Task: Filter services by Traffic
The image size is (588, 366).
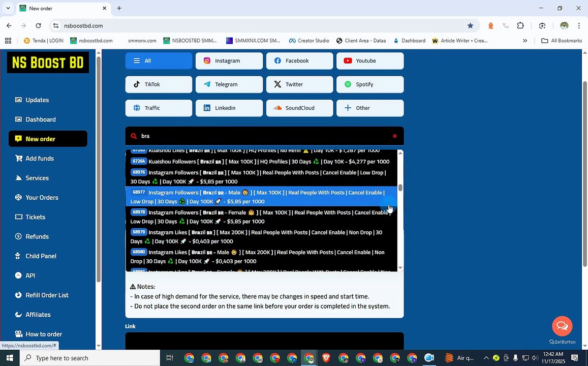Action: pos(159,108)
